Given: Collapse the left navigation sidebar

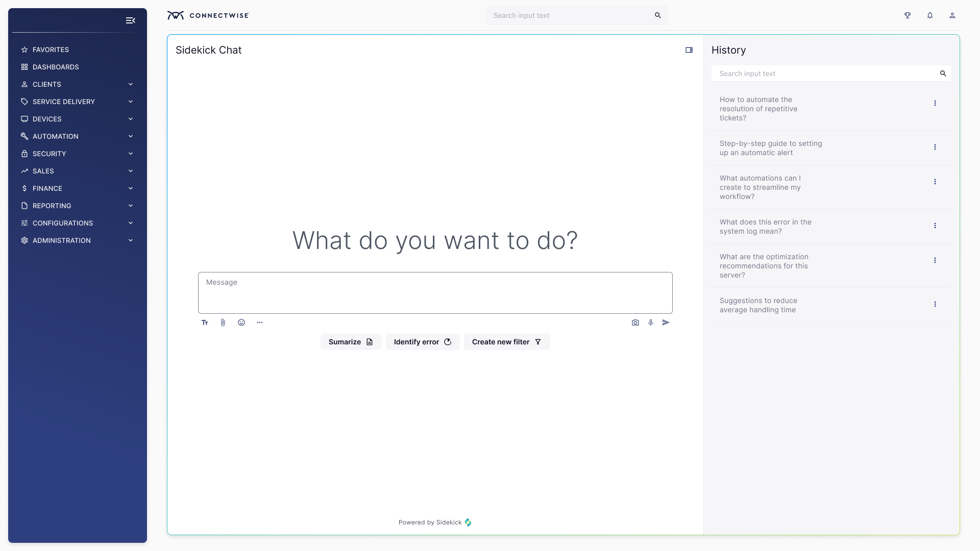Looking at the screenshot, I should coord(131,20).
